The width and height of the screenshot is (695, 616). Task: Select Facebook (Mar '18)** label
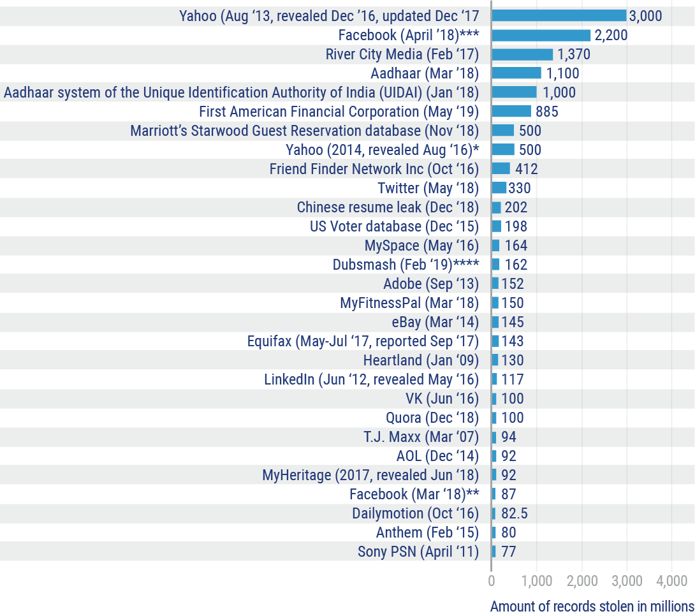coord(414,494)
